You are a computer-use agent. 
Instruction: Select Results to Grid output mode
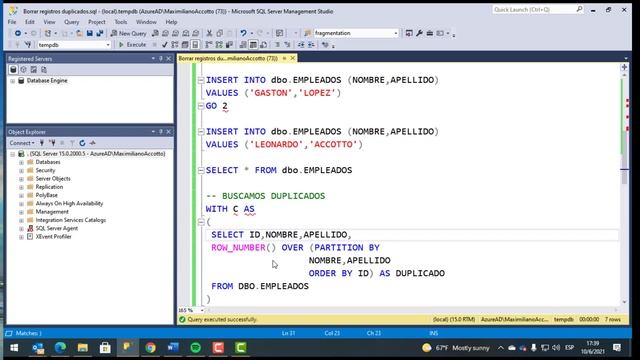click(253, 45)
